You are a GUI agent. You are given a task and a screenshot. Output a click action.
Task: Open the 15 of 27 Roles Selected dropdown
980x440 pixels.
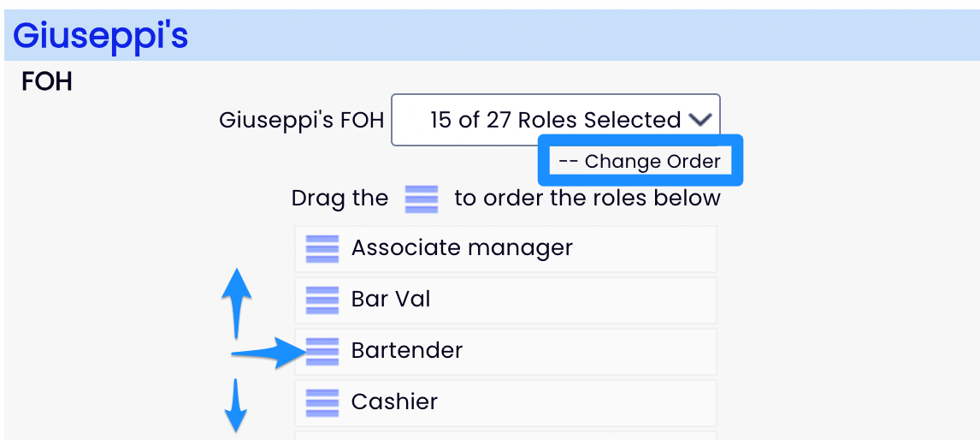556,120
